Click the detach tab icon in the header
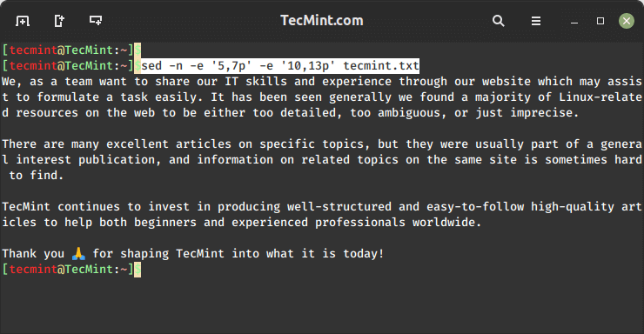This screenshot has width=644, height=334. click(59, 21)
